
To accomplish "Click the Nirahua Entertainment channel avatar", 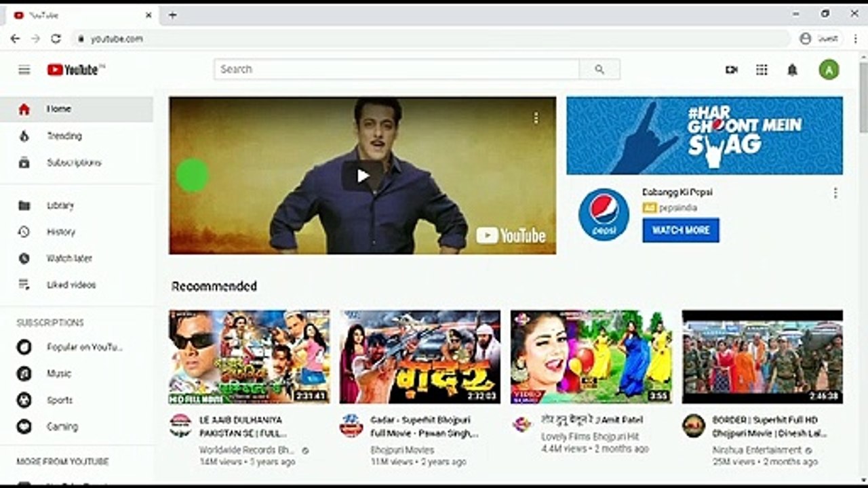I will click(693, 426).
